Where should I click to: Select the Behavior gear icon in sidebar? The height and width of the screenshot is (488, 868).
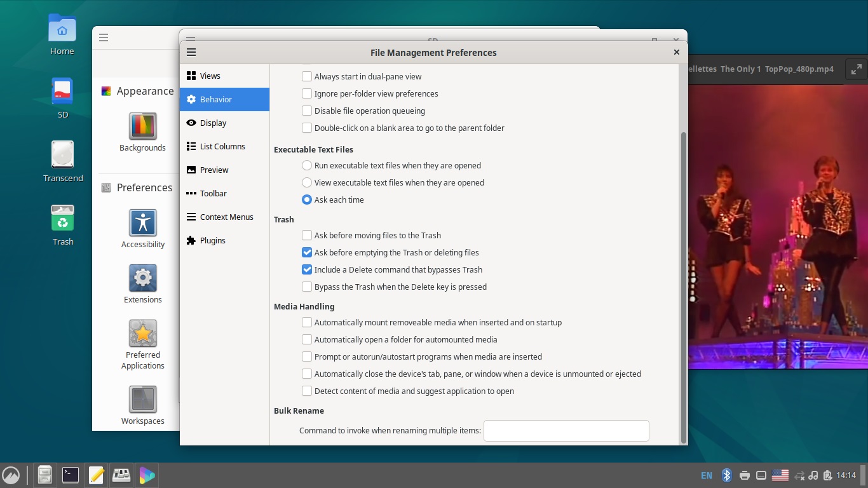point(191,99)
